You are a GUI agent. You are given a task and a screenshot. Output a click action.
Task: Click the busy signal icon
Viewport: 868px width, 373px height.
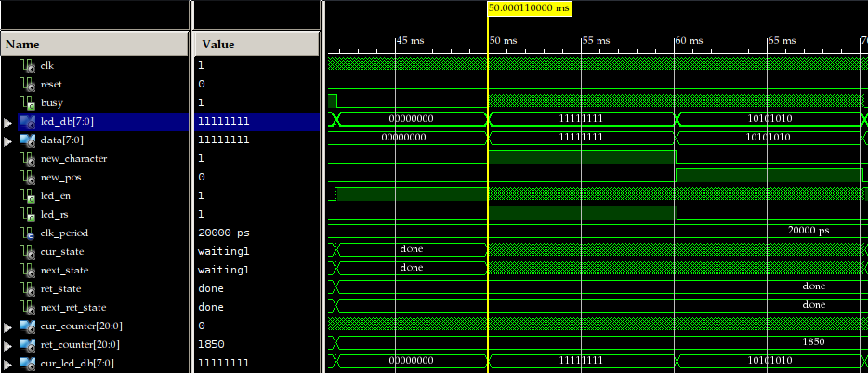pyautogui.click(x=28, y=102)
